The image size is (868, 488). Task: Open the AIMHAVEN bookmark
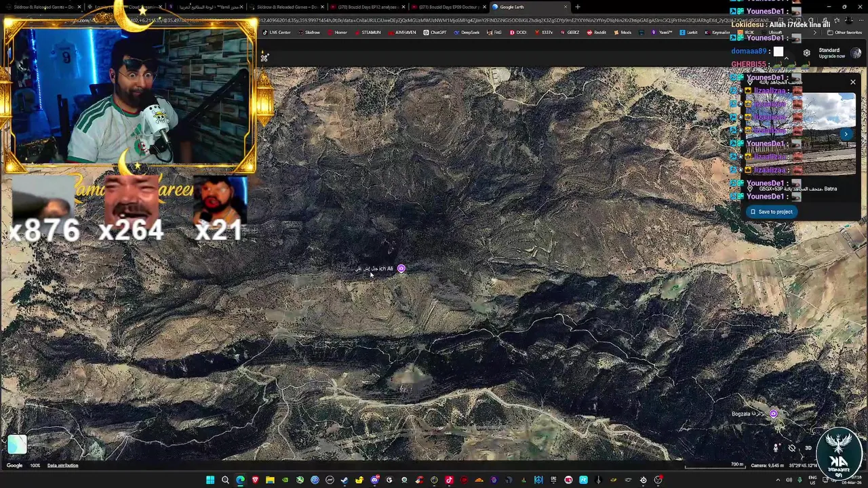click(x=402, y=33)
